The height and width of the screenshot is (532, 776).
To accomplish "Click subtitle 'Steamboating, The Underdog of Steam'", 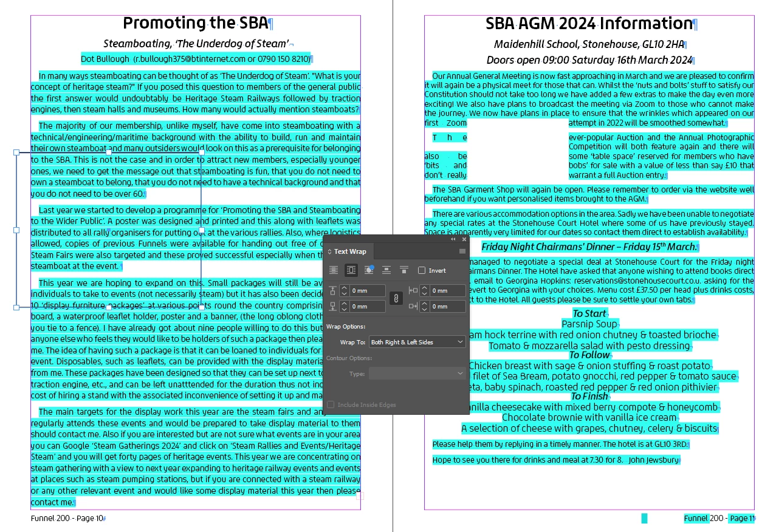I will pos(196,44).
